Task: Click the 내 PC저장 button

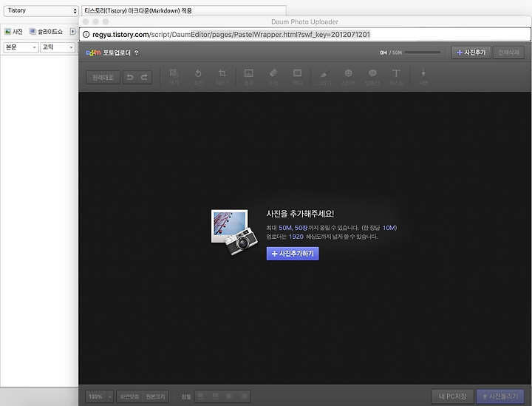Action: (x=453, y=396)
